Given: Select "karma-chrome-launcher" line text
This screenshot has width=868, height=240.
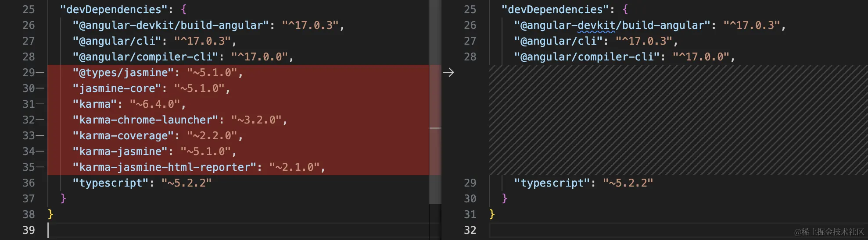Looking at the screenshot, I should point(180,120).
